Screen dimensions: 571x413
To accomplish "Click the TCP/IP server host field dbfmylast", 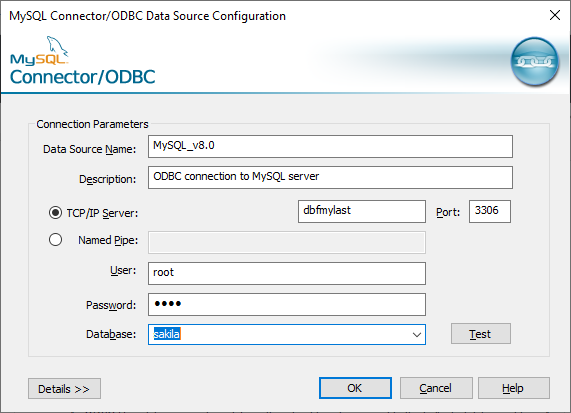I will 362,211.
